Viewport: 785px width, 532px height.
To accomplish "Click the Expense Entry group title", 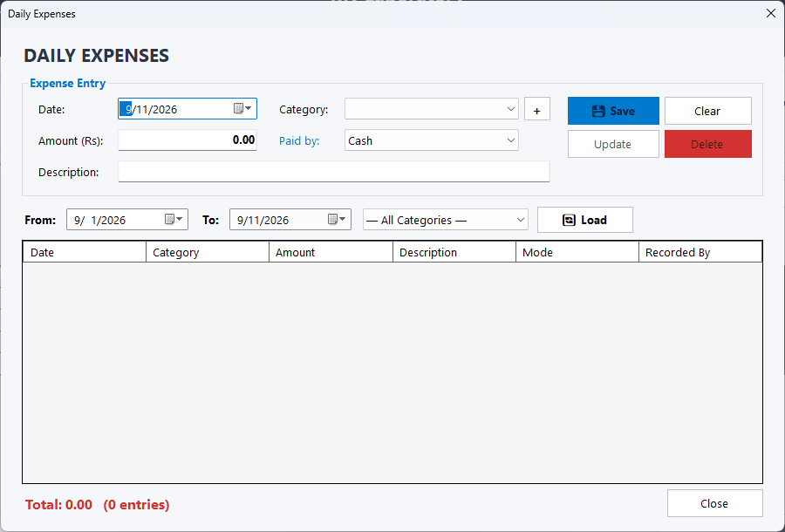I will click(67, 83).
